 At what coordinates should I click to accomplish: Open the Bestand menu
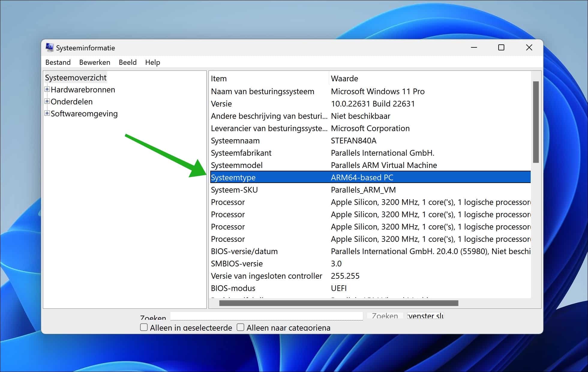pyautogui.click(x=58, y=62)
